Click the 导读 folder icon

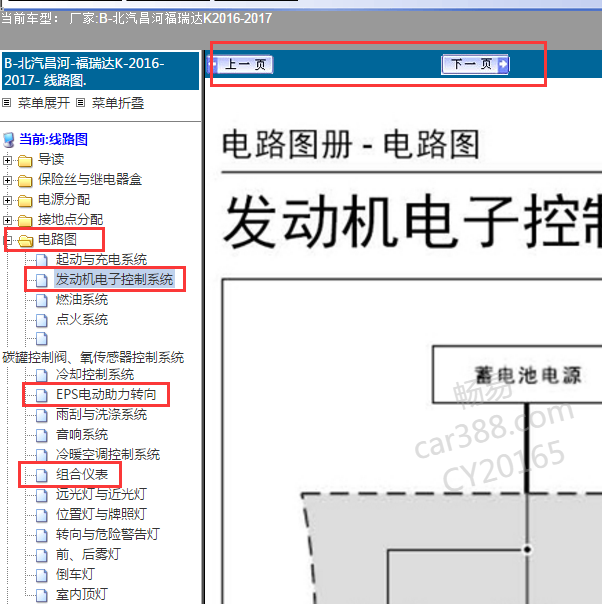pyautogui.click(x=25, y=160)
